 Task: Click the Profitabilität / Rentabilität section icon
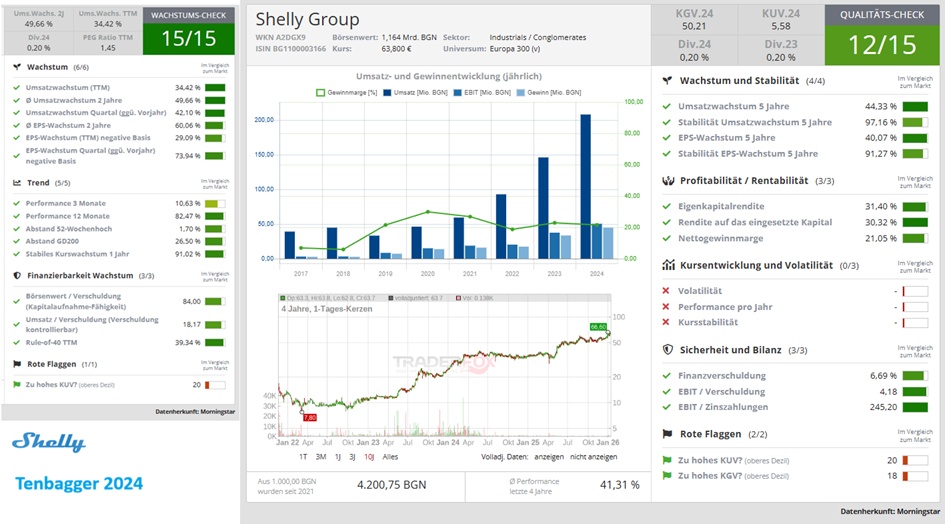(x=667, y=181)
